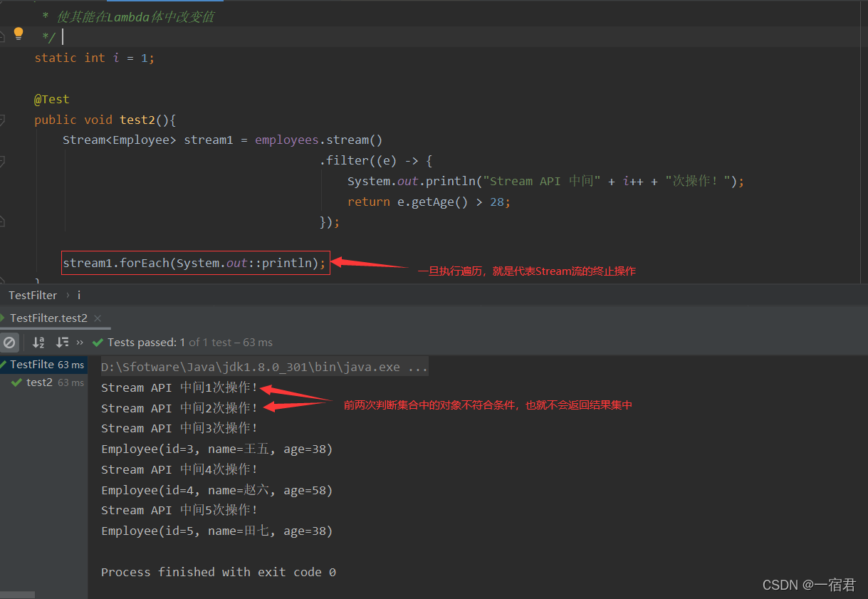Click the 'Stream API 中间5次操作!' output line
This screenshot has height=599, width=868.
(179, 511)
